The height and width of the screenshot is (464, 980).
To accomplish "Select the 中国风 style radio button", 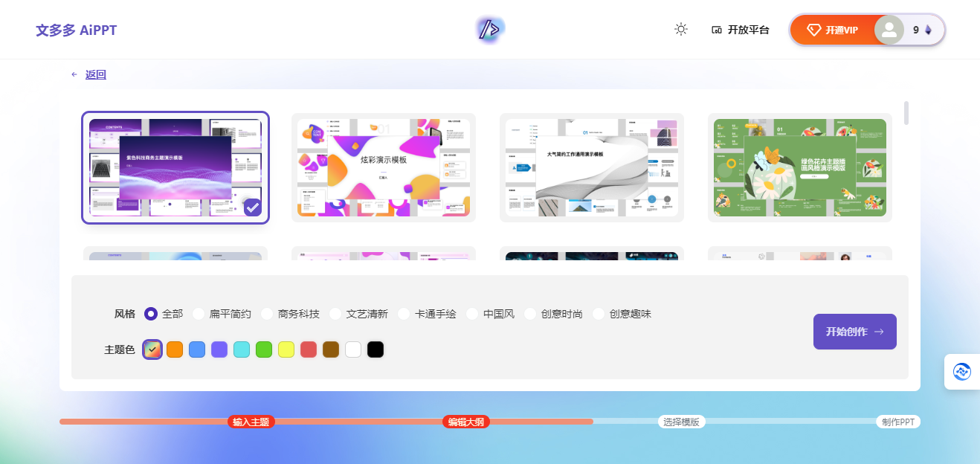I will coord(472,314).
